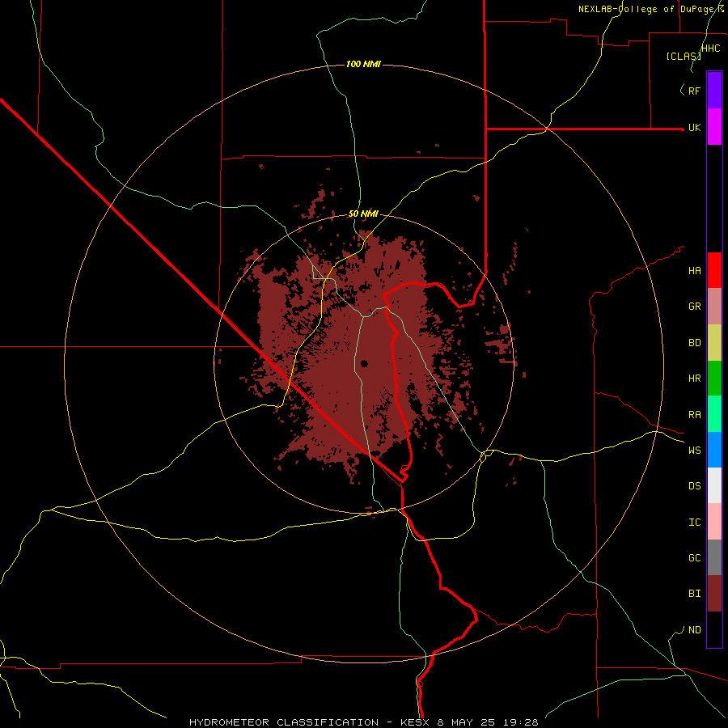Image resolution: width=728 pixels, height=728 pixels.
Task: Click the black radar site dot at center
Action: [x=364, y=363]
